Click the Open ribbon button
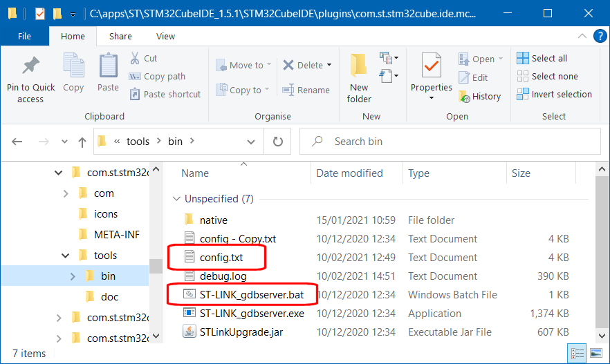The image size is (610, 364). pyautogui.click(x=481, y=59)
